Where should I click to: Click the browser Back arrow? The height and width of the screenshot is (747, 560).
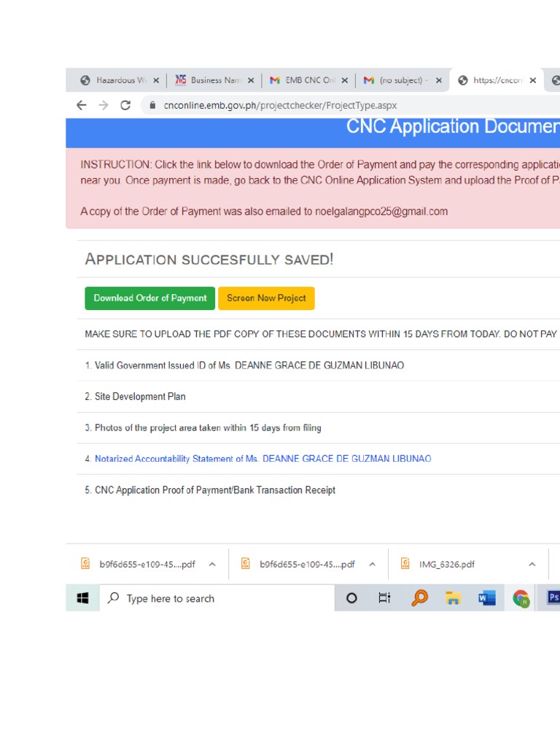tap(82, 105)
